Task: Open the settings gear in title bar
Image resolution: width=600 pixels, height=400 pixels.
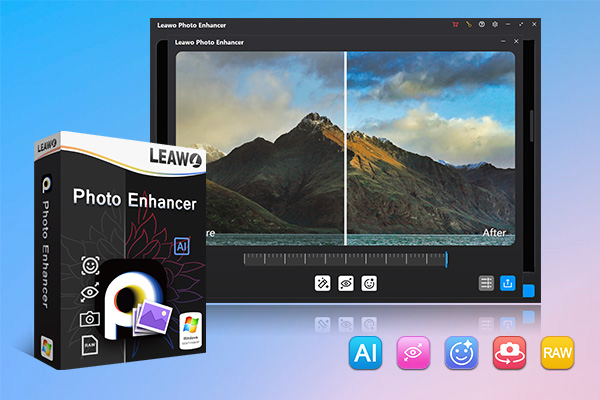Action: (x=495, y=24)
